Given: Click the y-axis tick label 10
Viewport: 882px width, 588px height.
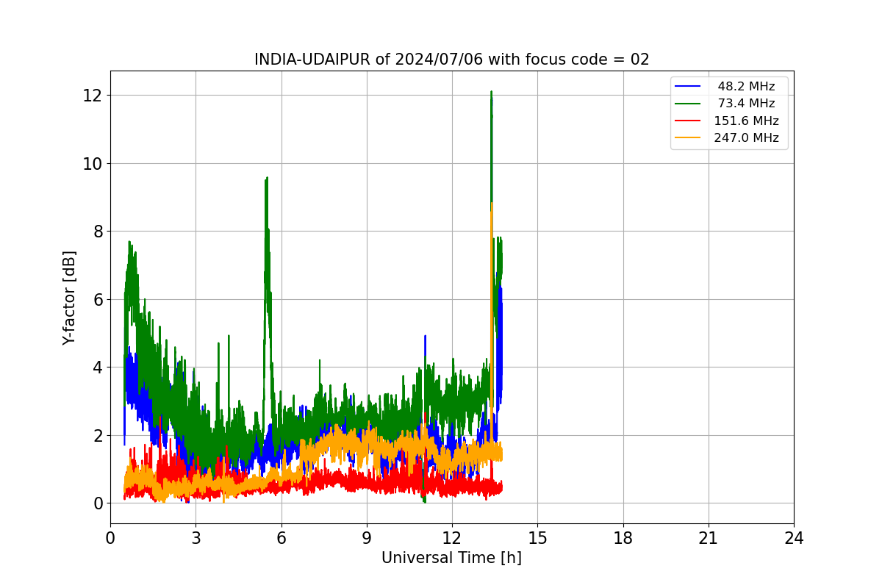Looking at the screenshot, I should coord(92,163).
